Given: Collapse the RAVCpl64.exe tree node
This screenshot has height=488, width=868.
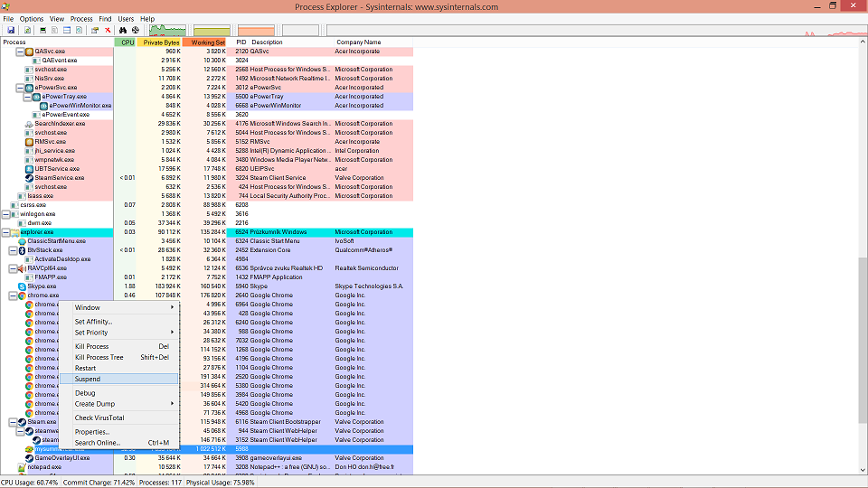Looking at the screenshot, I should pyautogui.click(x=13, y=268).
